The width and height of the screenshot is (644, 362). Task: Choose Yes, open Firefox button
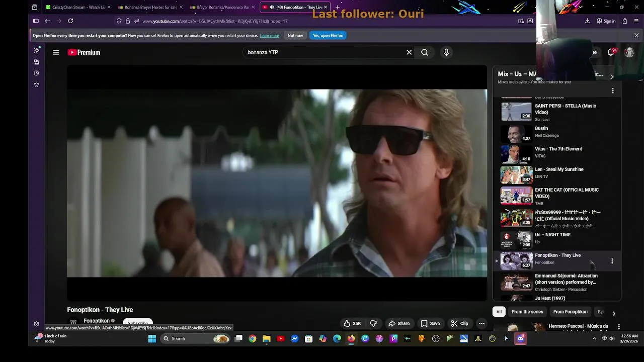click(328, 36)
